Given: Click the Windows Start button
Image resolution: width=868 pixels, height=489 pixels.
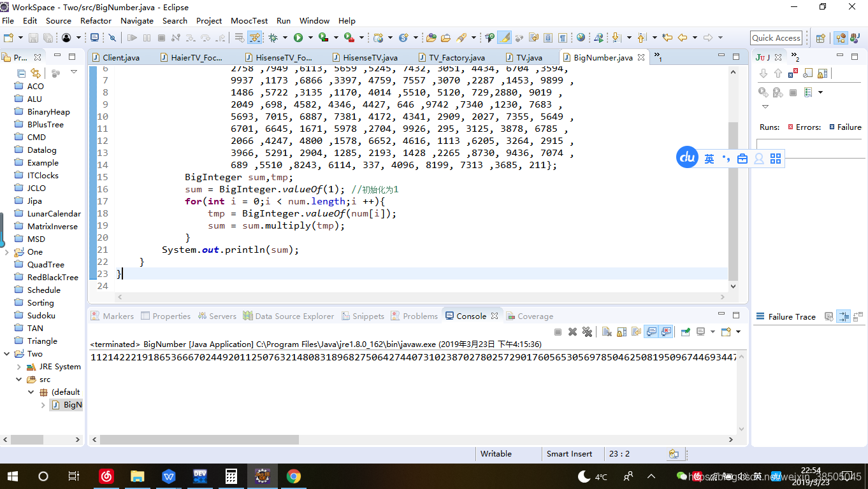Looking at the screenshot, I should pos(13,476).
